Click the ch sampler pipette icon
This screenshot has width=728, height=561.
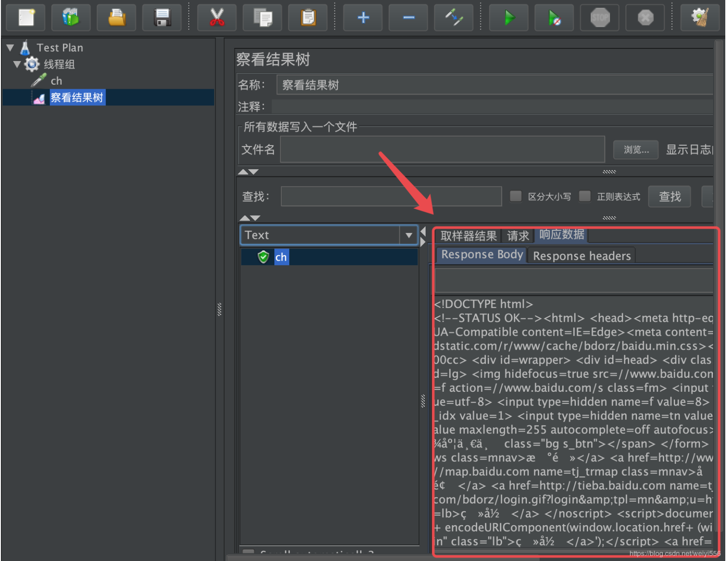pos(39,81)
